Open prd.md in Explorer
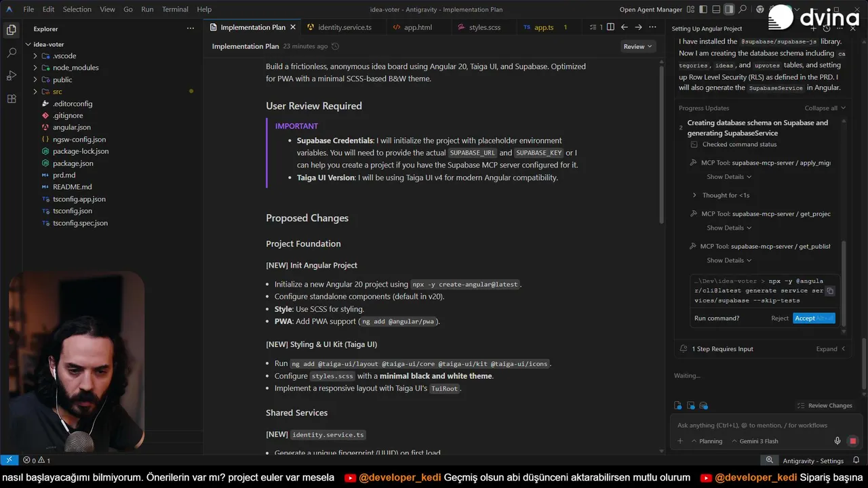Image resolution: width=868 pixels, height=488 pixels. click(64, 175)
